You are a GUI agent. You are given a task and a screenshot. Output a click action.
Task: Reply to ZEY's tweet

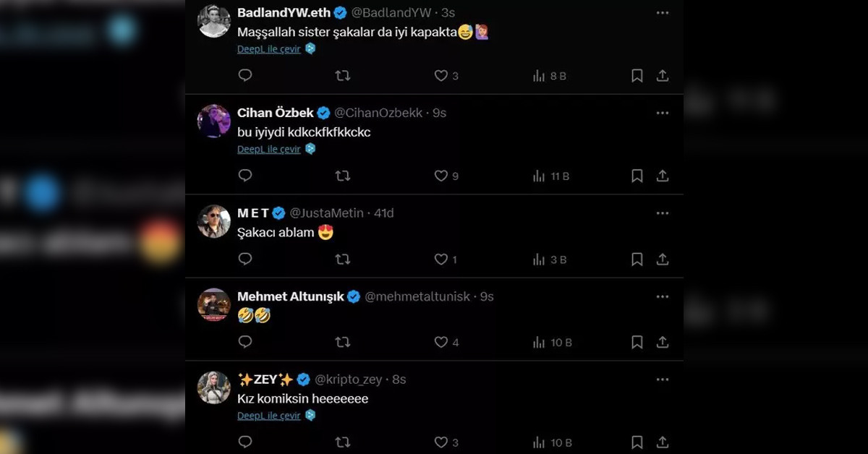pos(245,442)
